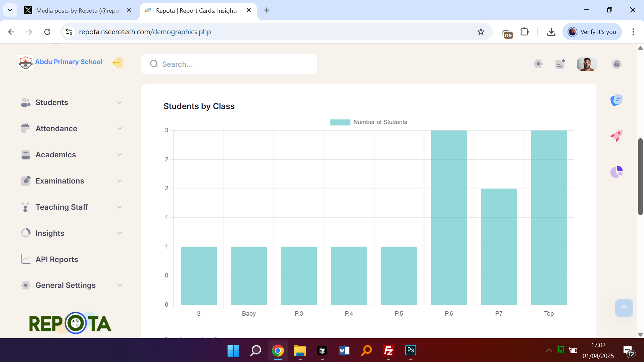Click the settings gear icon in header
The image size is (644, 362).
pyautogui.click(x=538, y=64)
